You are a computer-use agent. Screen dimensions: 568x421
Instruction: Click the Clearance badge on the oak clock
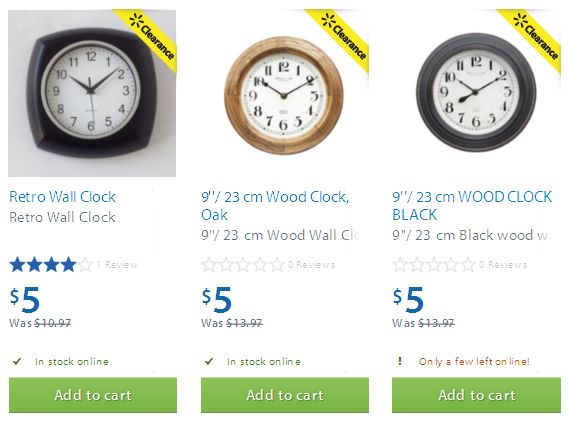(342, 37)
